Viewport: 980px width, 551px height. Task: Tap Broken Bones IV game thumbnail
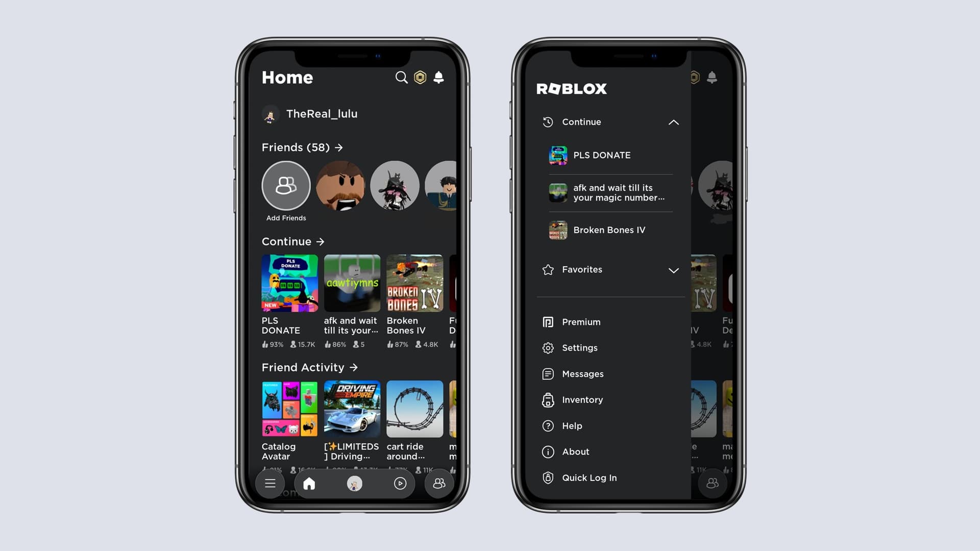click(x=414, y=283)
